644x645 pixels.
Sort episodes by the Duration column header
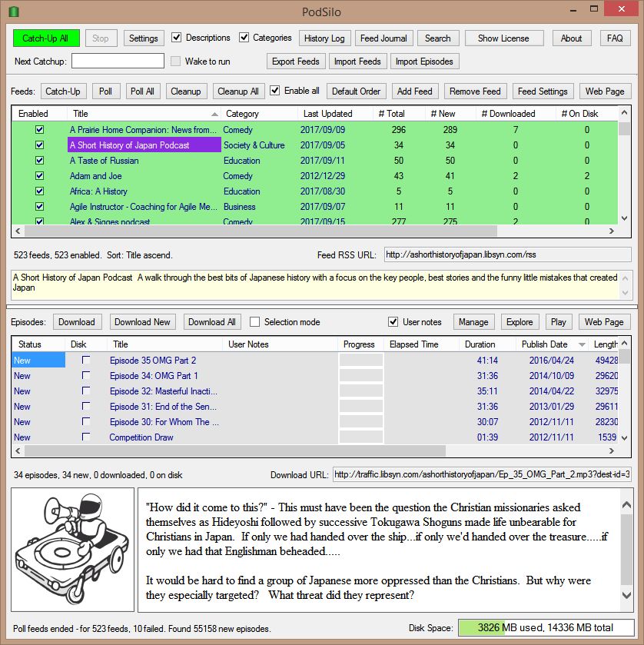pyautogui.click(x=480, y=344)
